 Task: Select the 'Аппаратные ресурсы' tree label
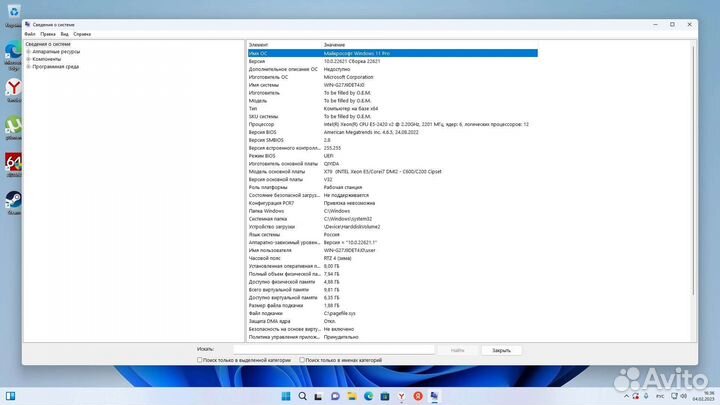click(x=56, y=52)
